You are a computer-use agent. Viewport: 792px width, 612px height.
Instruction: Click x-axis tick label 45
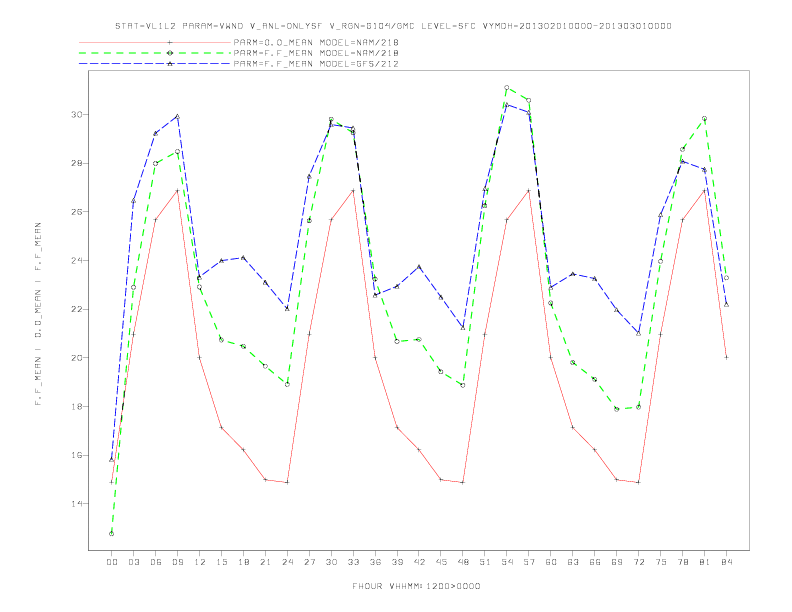tap(441, 562)
